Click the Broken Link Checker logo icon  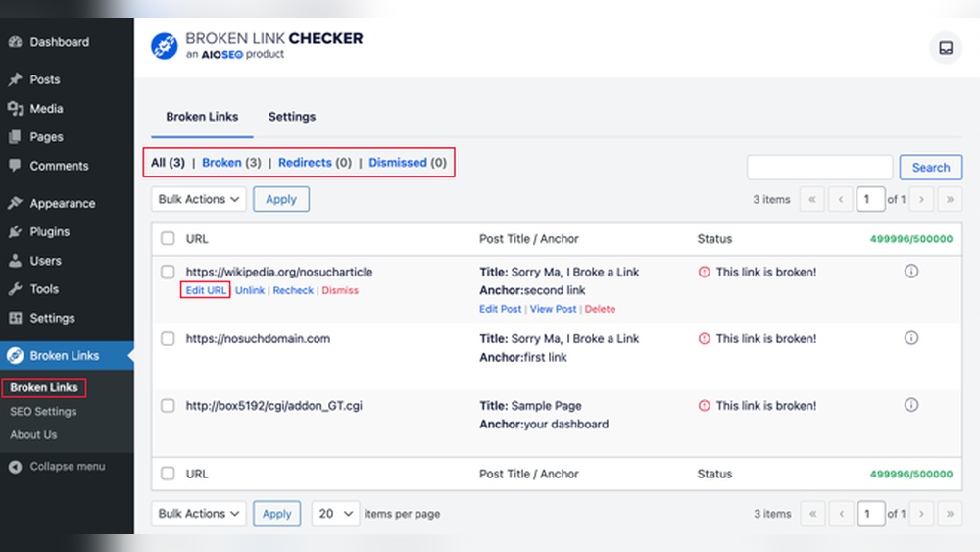164,47
